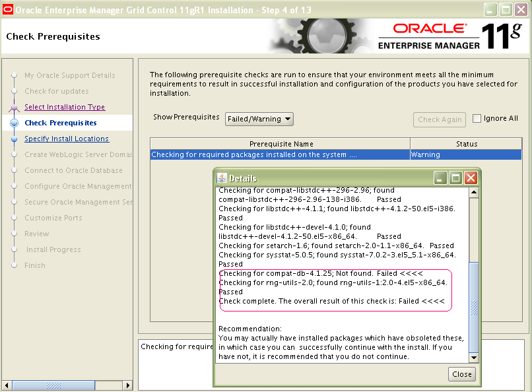Maximize the Details dialog window
The image size is (532, 392).
(455, 178)
